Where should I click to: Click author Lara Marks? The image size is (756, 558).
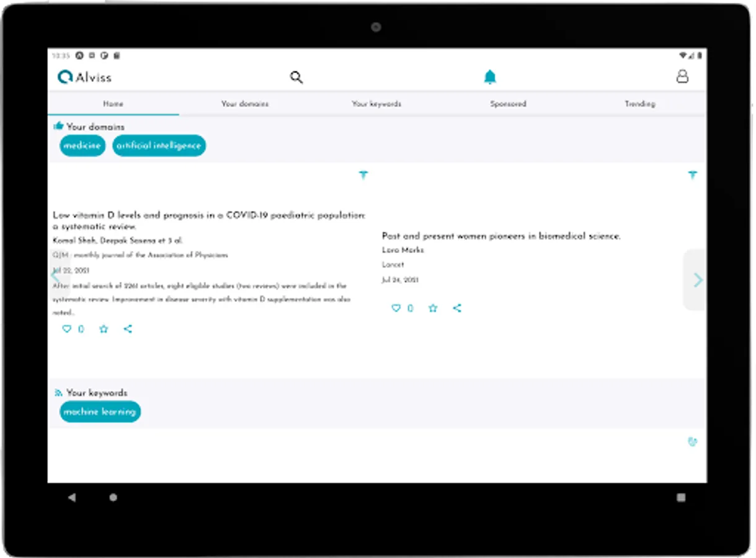pyautogui.click(x=403, y=250)
